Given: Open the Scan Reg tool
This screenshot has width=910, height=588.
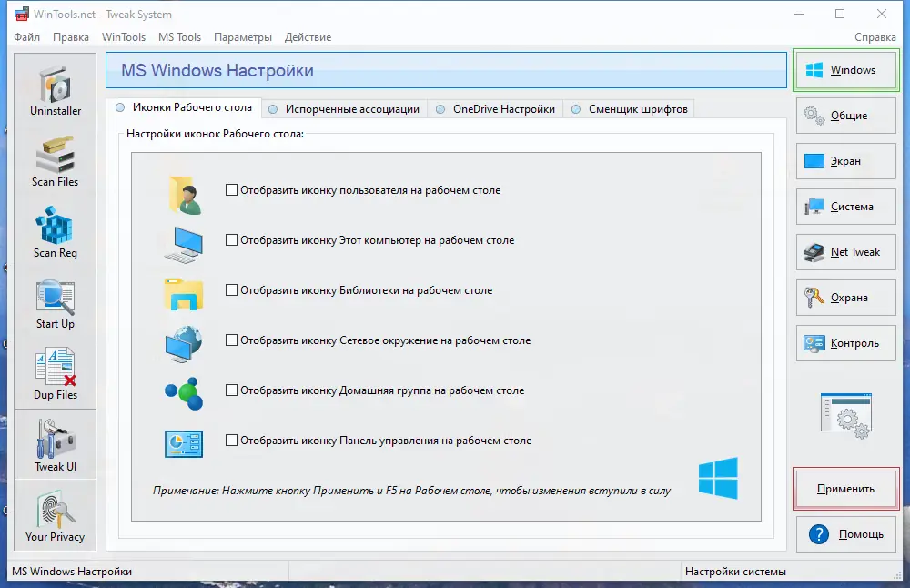Looking at the screenshot, I should pos(56,233).
